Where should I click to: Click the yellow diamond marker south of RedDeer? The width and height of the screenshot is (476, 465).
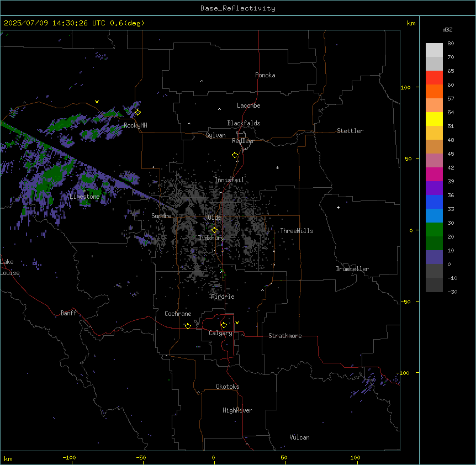click(x=235, y=155)
